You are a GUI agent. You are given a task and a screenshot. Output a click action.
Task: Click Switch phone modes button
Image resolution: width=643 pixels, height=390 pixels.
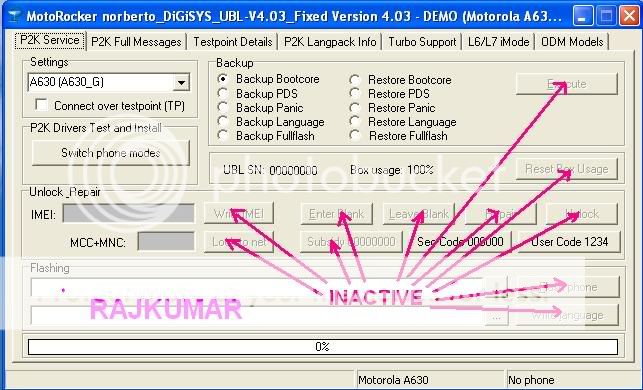(111, 153)
